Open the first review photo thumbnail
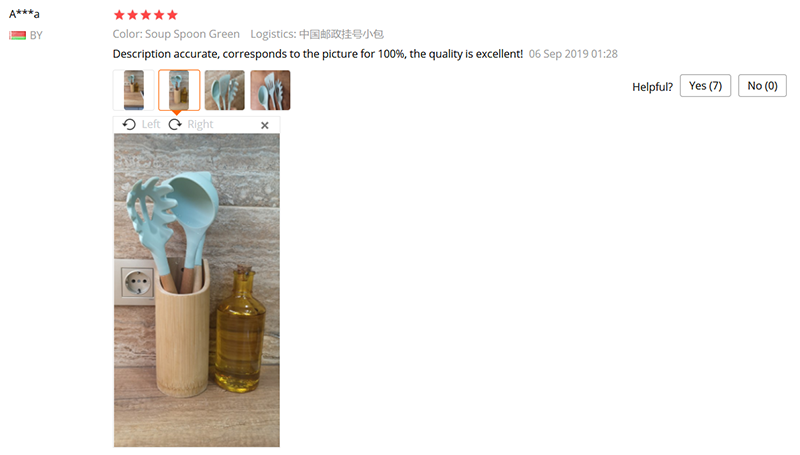800x455 pixels. pyautogui.click(x=133, y=90)
